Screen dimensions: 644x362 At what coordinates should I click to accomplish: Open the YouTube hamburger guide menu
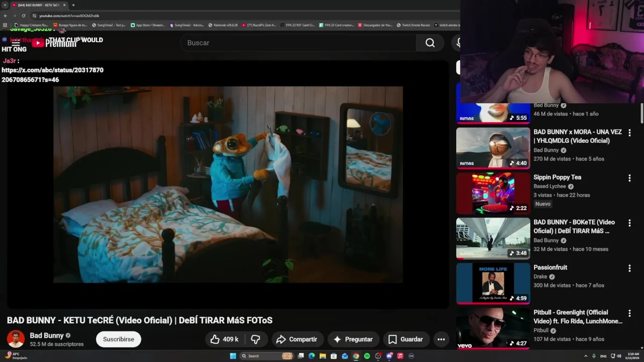[x=16, y=43]
